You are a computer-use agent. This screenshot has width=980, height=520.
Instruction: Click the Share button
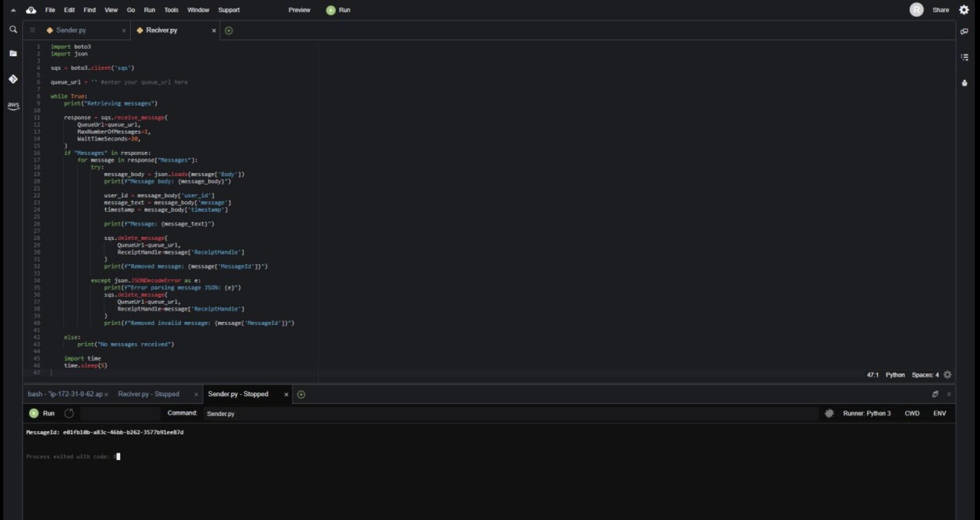(941, 10)
